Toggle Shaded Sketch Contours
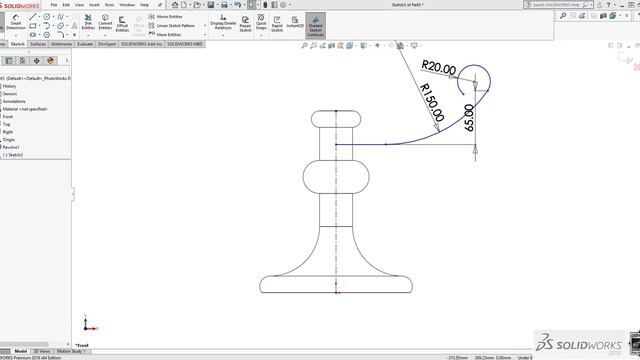Image resolution: width=640 pixels, height=360 pixels. click(316, 26)
